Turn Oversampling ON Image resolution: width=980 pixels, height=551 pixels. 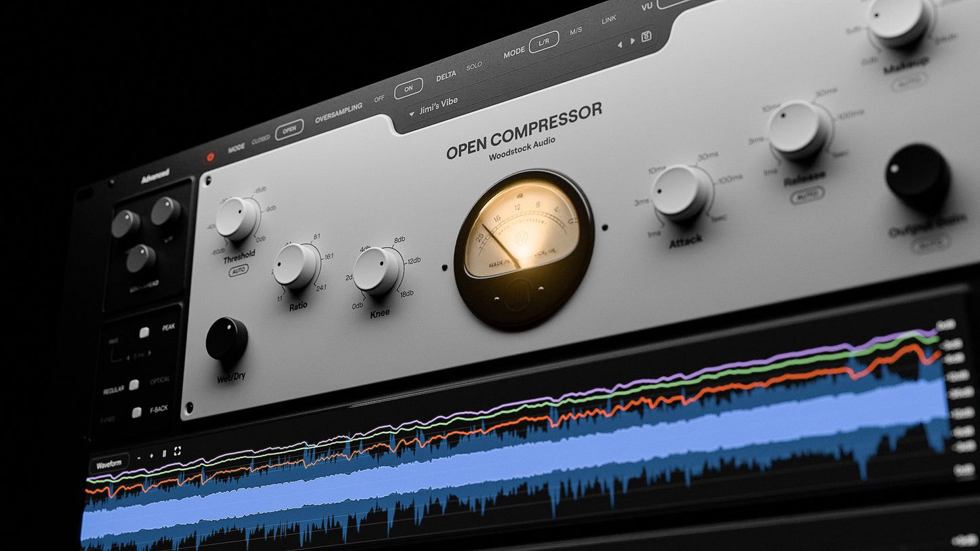[408, 88]
